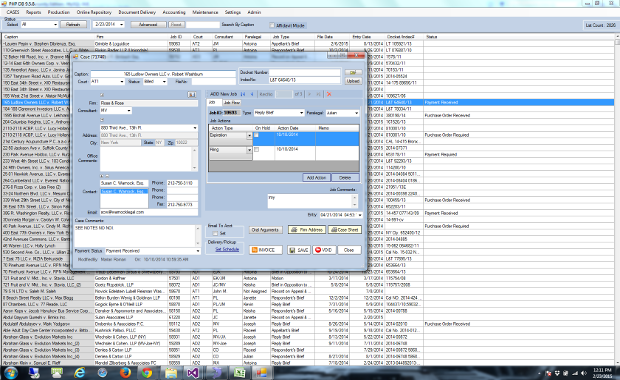The height and width of the screenshot is (380, 620).
Task: Click the Windows Start button
Action: [x=10, y=372]
